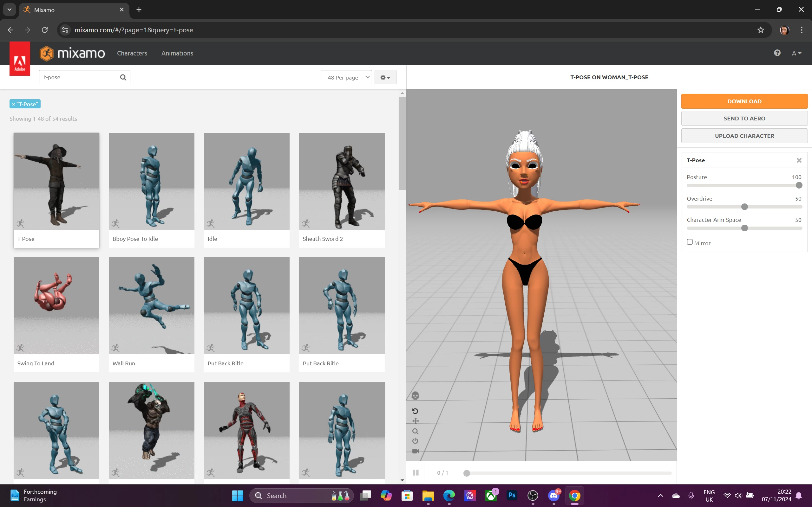Open the 48 Per page dropdown

[x=346, y=77]
